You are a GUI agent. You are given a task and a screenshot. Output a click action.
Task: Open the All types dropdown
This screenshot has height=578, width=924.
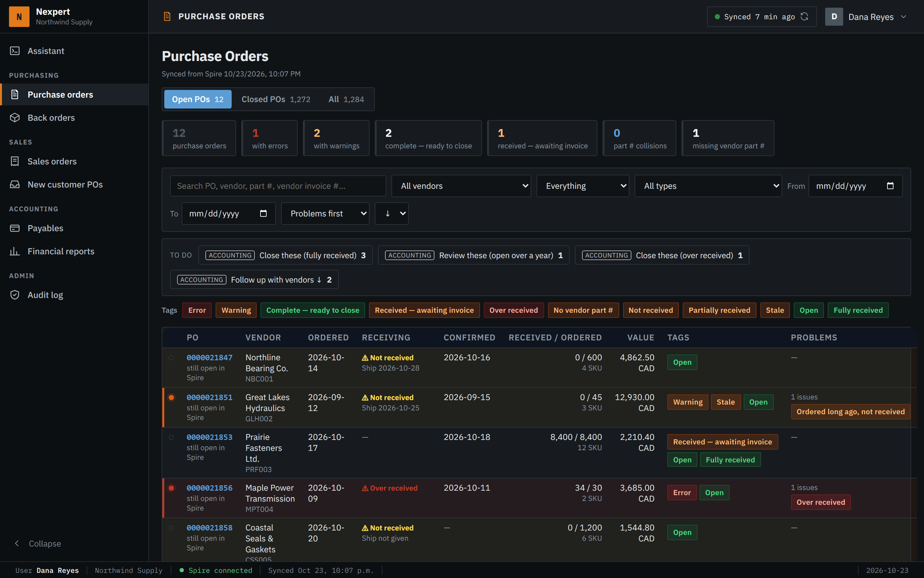click(708, 186)
